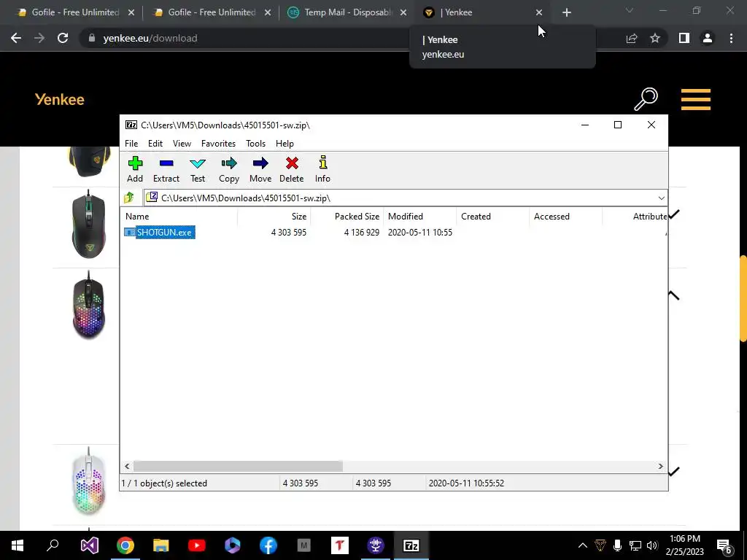Open Chrome three-dot menu

click(x=731, y=38)
